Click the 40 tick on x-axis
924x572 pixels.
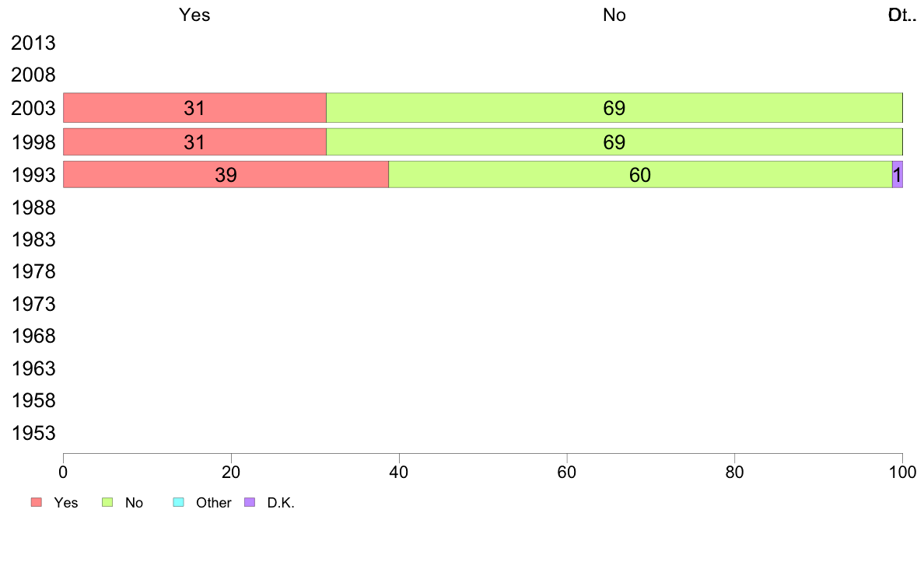[399, 472]
